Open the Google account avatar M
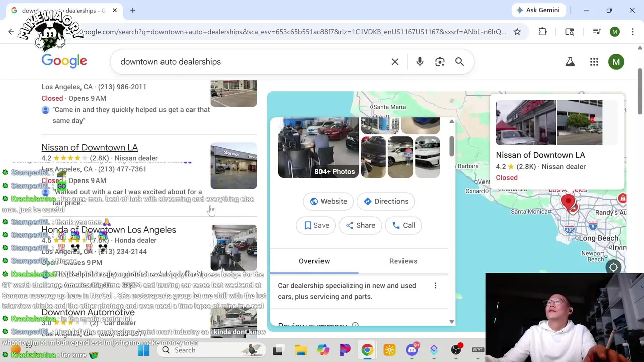The height and width of the screenshot is (362, 644). coord(616,62)
